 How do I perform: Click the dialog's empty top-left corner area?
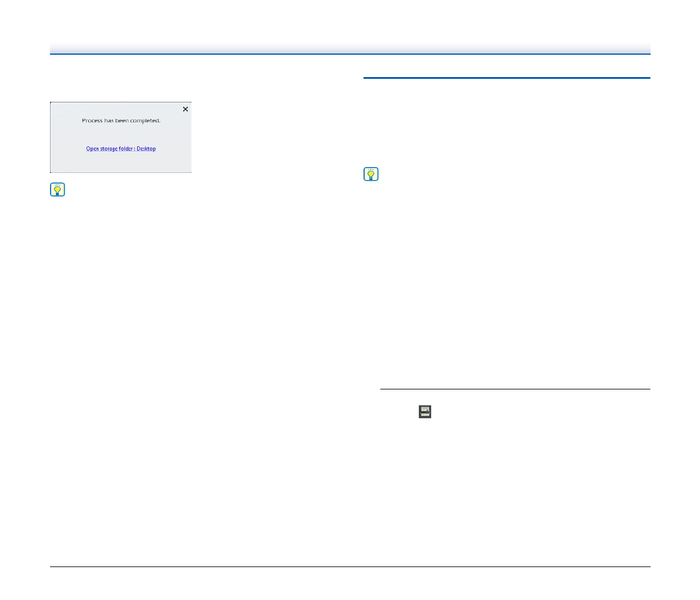[61, 109]
